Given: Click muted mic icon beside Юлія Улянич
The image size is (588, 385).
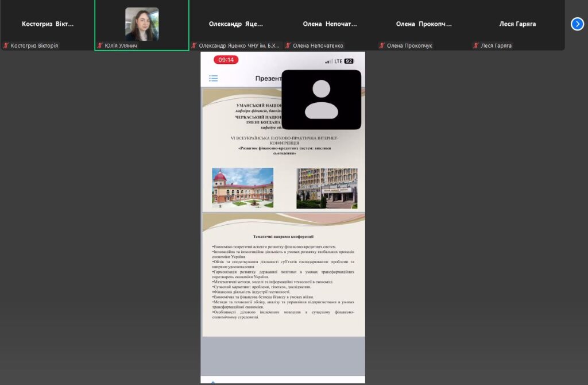Looking at the screenshot, I should pos(100,45).
